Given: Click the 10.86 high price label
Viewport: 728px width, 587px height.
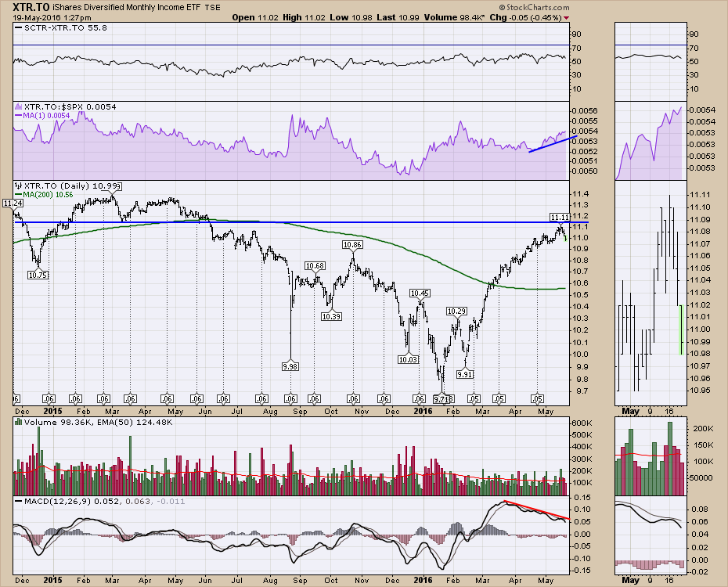Looking at the screenshot, I should click(x=352, y=244).
